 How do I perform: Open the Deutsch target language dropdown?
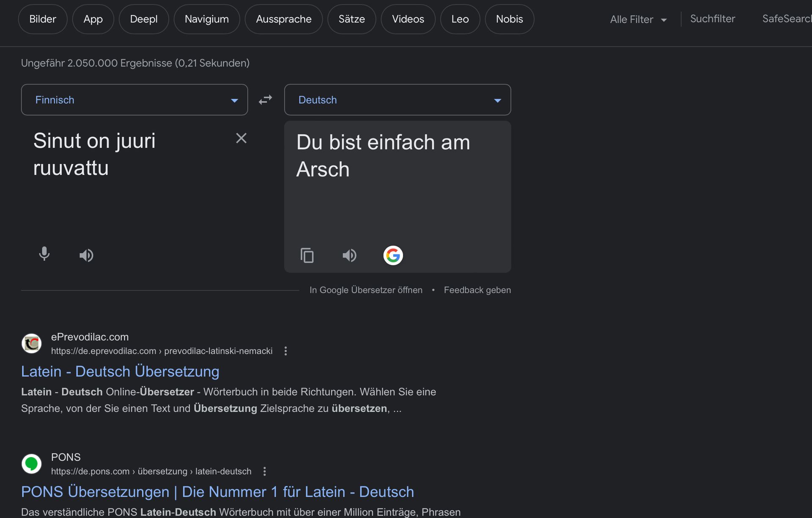[x=397, y=100]
